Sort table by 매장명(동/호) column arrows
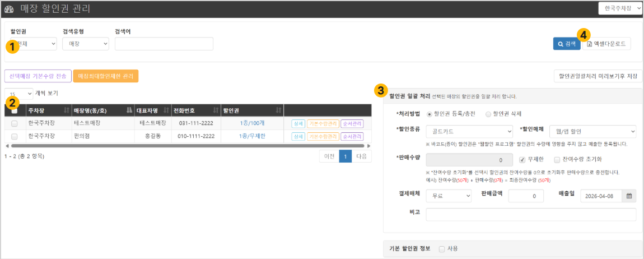This screenshot has width=644, height=259. point(129,110)
